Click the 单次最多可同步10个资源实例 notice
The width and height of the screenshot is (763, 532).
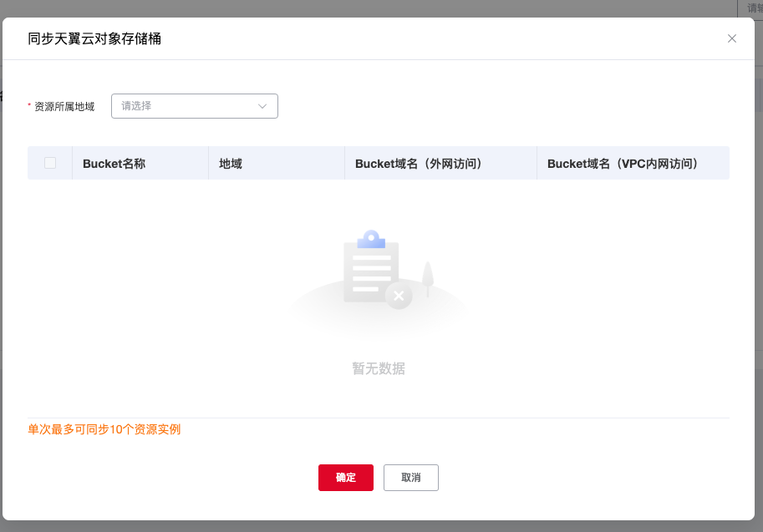pos(104,429)
